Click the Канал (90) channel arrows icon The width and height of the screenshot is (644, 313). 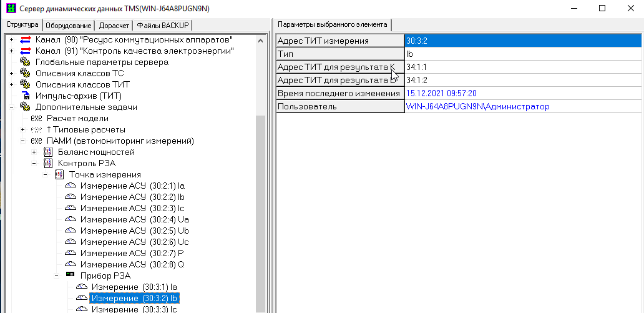(x=26, y=40)
